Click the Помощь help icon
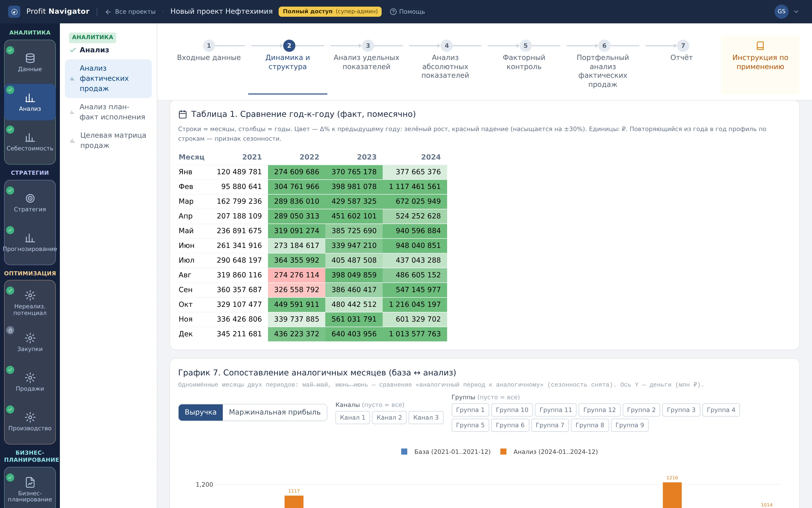 tap(393, 12)
